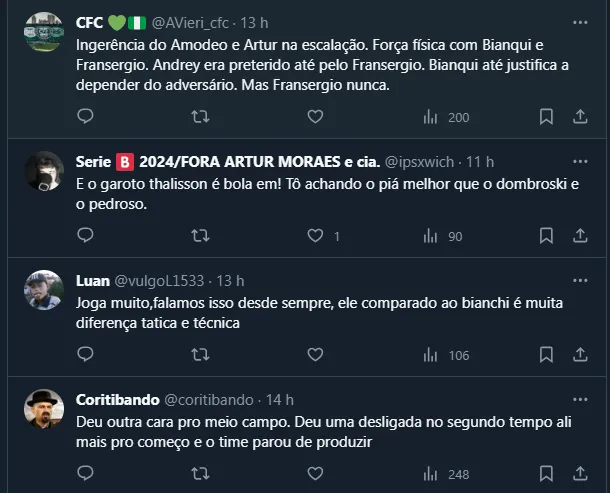Bookmark the CFC tweet
The height and width of the screenshot is (493, 610).
coord(547,117)
